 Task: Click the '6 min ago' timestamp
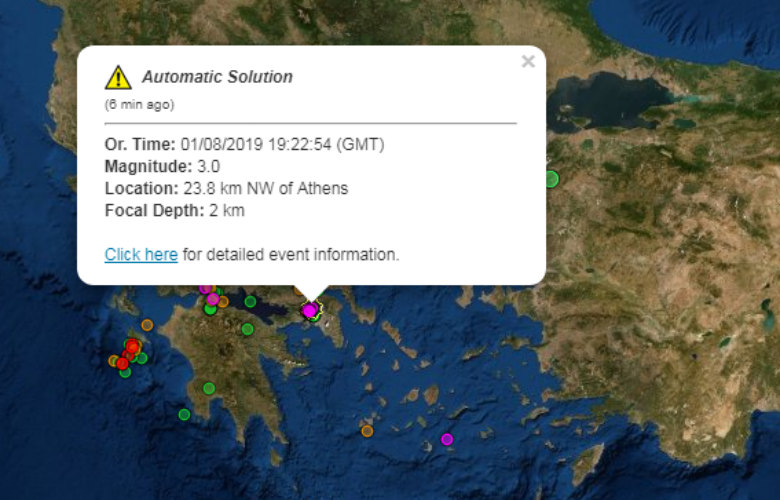pyautogui.click(x=139, y=104)
